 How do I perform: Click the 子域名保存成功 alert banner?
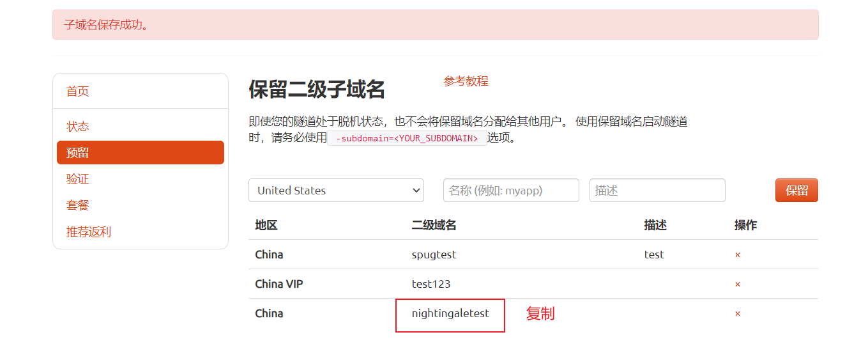tap(436, 25)
